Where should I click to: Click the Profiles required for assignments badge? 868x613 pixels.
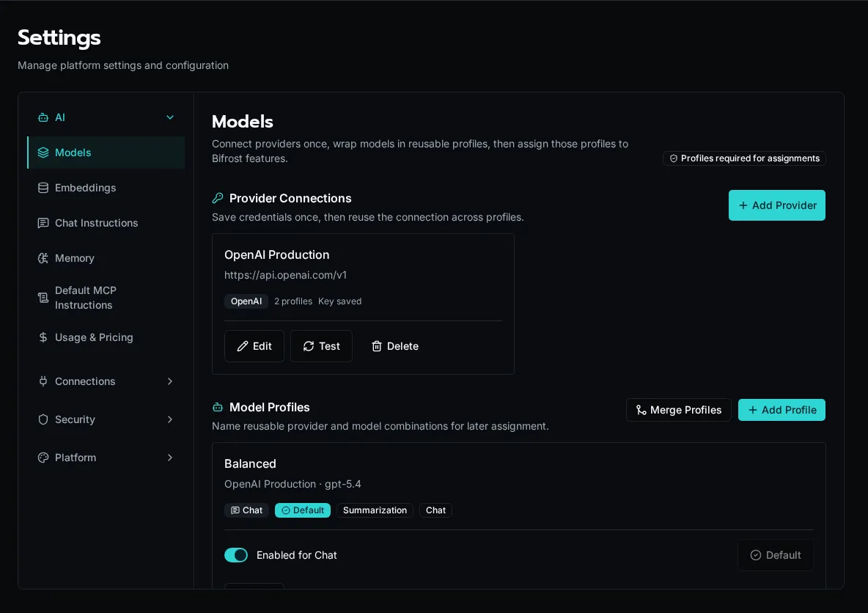pyautogui.click(x=744, y=158)
